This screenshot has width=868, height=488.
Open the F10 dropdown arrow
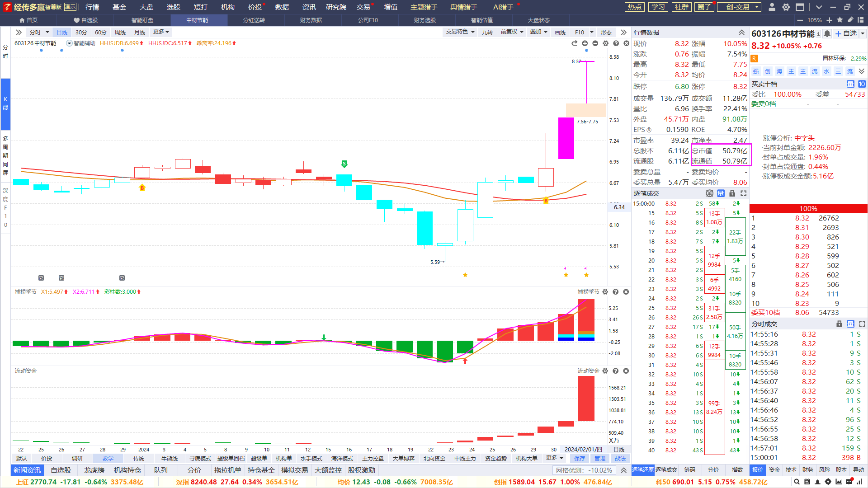point(592,32)
